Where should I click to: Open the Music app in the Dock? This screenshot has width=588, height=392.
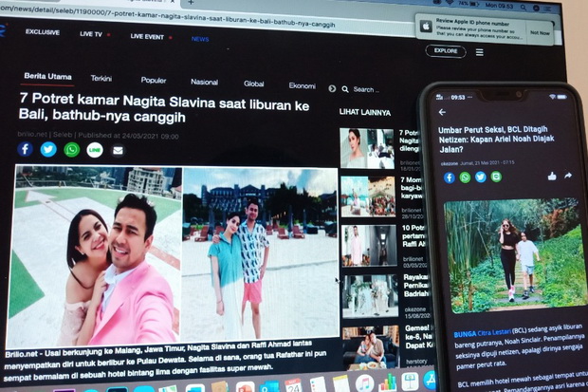364,383
